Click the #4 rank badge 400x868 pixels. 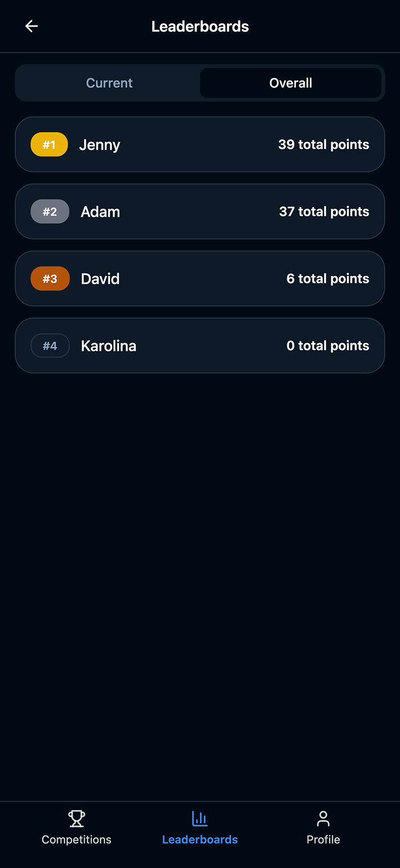click(x=50, y=346)
